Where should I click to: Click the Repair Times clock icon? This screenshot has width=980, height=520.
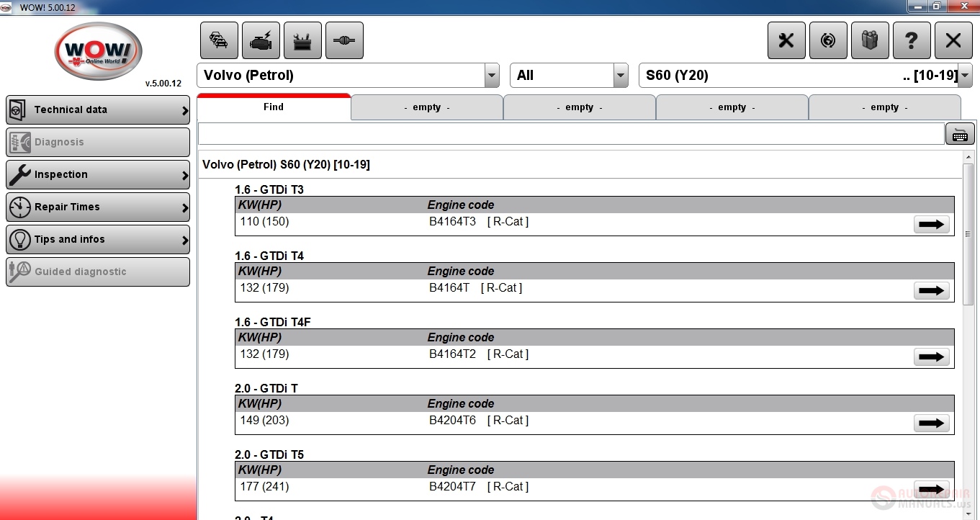coord(19,207)
